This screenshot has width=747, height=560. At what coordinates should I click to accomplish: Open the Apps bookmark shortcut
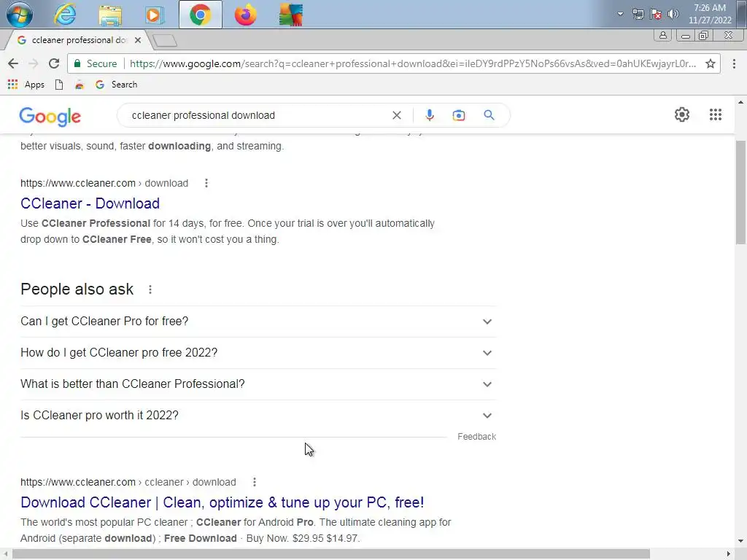click(26, 85)
